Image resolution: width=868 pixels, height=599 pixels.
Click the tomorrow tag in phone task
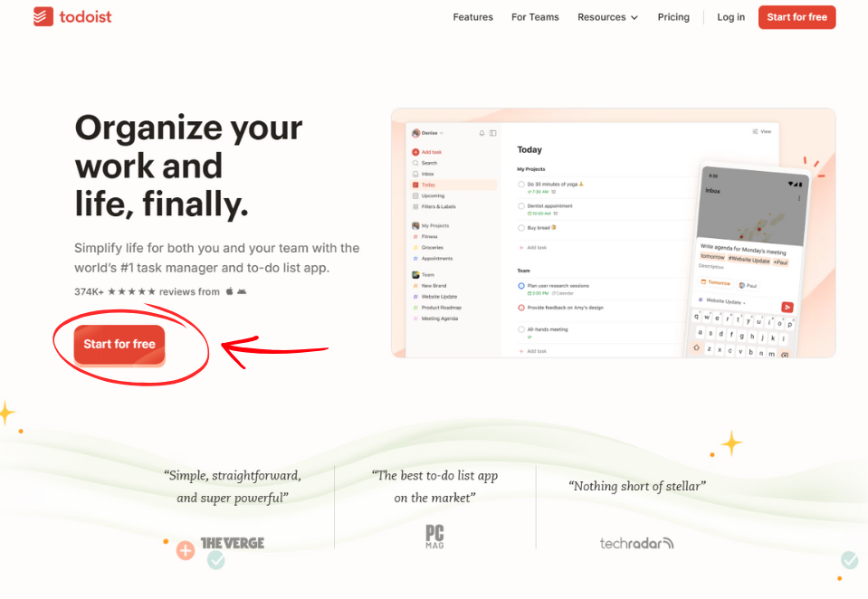[x=712, y=256]
